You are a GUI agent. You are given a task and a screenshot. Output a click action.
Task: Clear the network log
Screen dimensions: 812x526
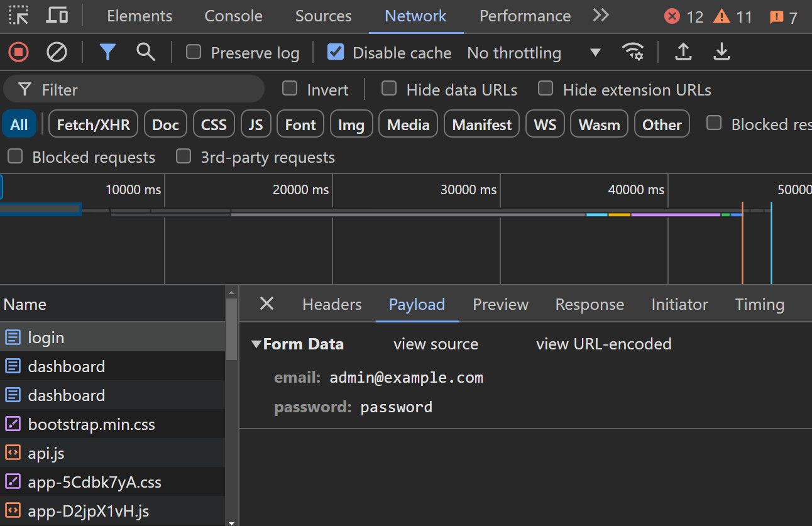57,52
